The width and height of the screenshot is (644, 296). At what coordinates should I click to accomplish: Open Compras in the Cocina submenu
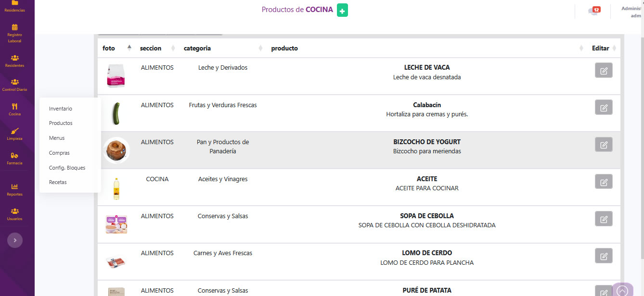pyautogui.click(x=59, y=153)
